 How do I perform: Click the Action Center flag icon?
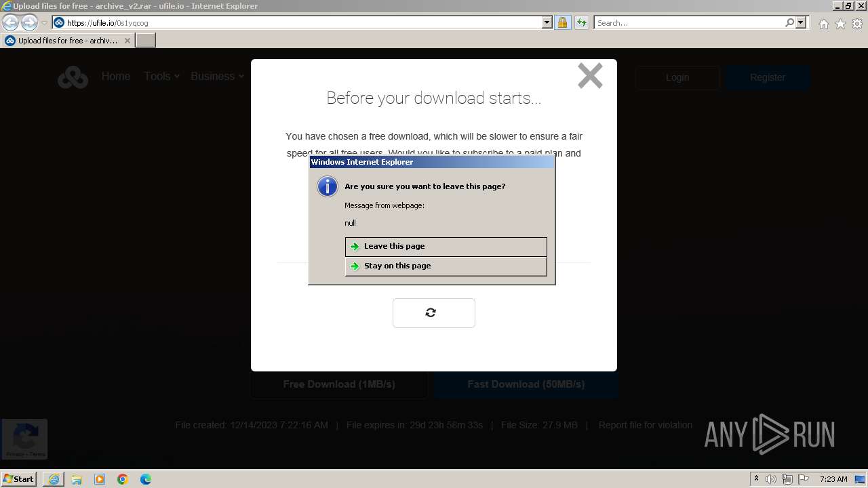[x=804, y=479]
